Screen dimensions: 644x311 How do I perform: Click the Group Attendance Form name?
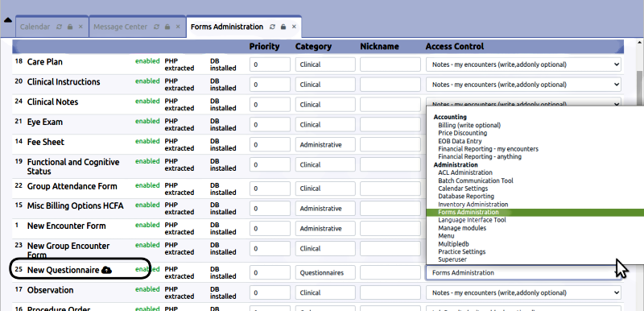[x=72, y=186]
